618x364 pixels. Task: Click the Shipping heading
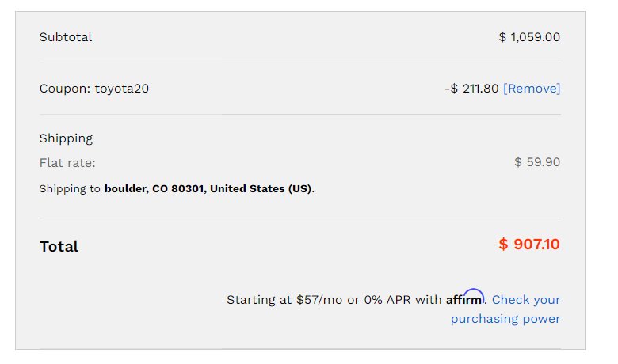[x=66, y=138]
